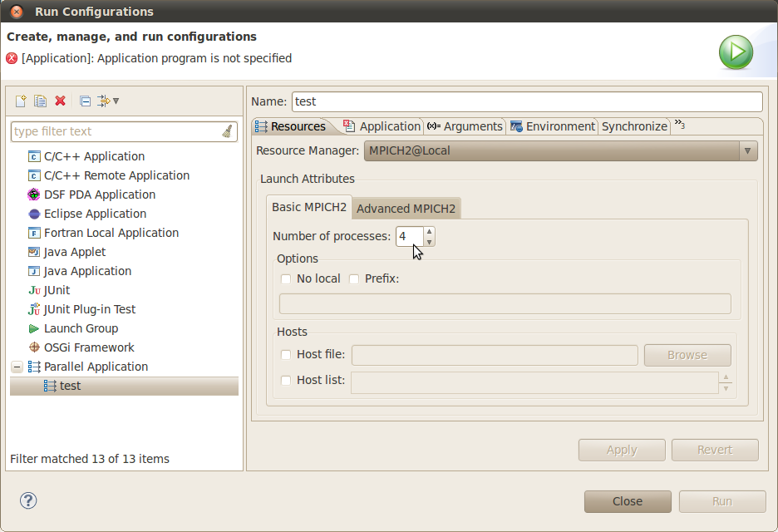Open the Environment tab

(552, 126)
